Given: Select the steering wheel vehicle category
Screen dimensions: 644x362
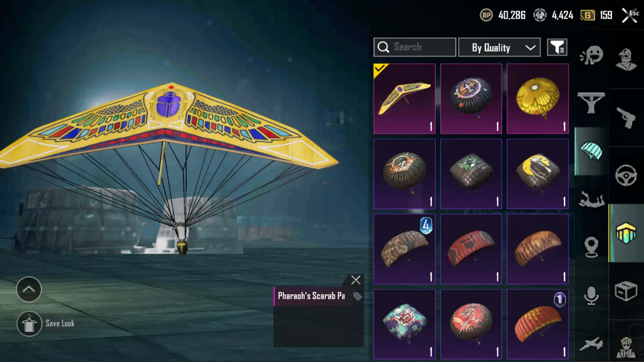Looking at the screenshot, I should (626, 175).
